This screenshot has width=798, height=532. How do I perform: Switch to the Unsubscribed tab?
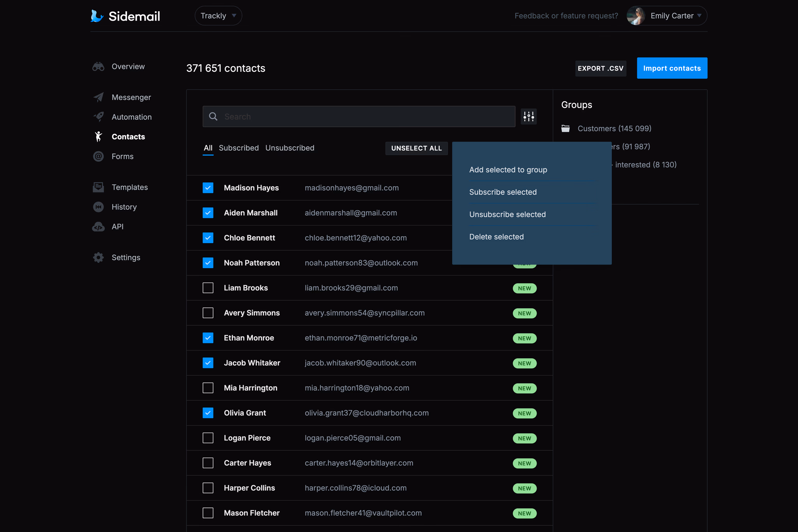[x=290, y=148]
